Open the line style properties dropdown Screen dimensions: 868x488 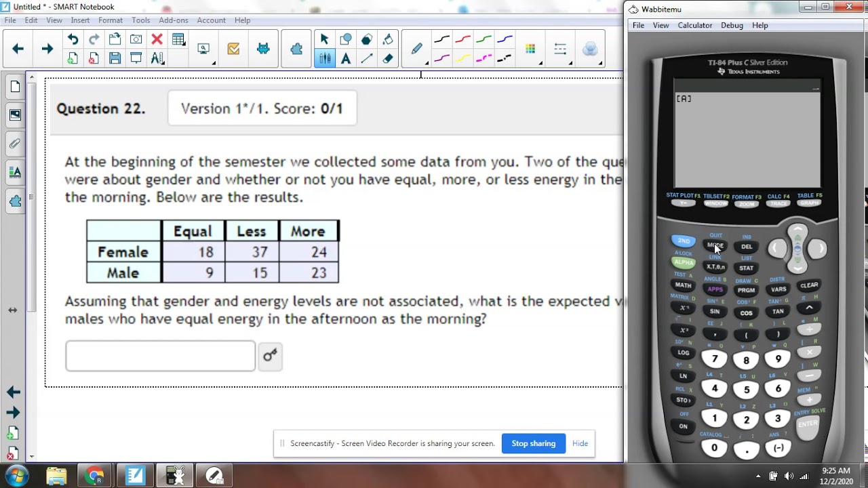point(560,49)
